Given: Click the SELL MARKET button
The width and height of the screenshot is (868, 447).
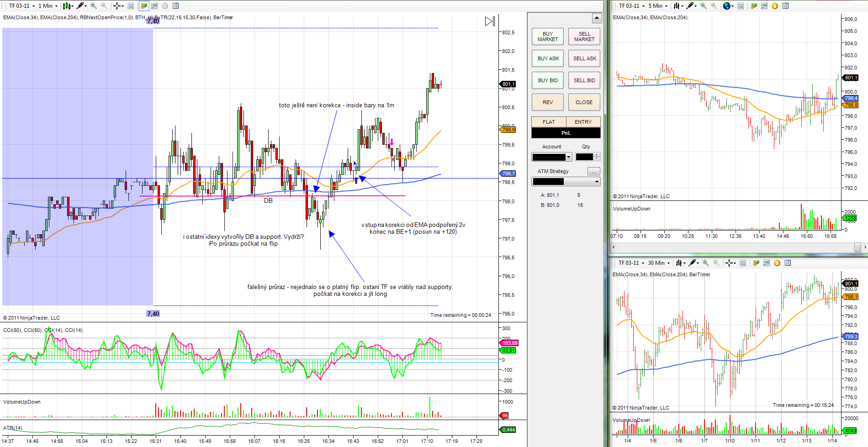Looking at the screenshot, I should pyautogui.click(x=584, y=37).
